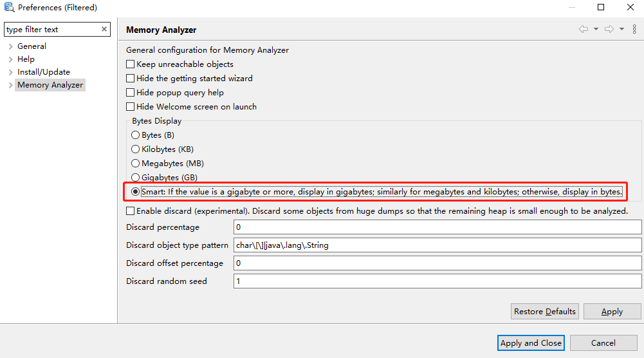The height and width of the screenshot is (358, 644).
Task: Expand the Install/Update tree node
Action: tap(11, 72)
